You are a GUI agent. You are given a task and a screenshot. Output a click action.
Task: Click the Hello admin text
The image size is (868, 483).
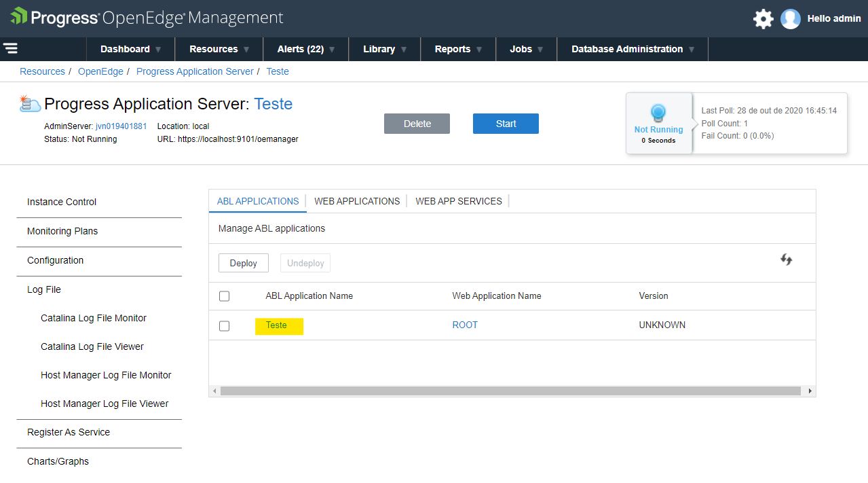point(834,19)
